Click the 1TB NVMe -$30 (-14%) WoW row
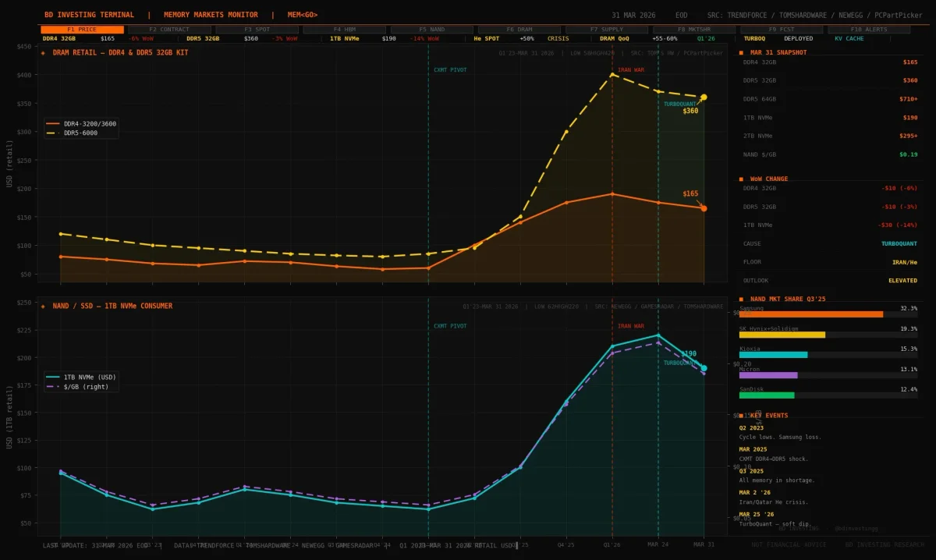This screenshot has width=936, height=560. click(x=830, y=225)
